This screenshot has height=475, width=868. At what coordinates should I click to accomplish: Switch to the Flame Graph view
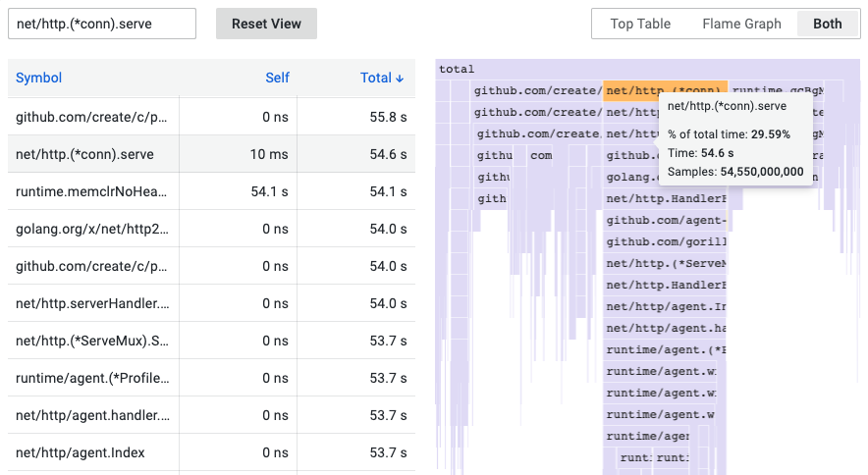coord(741,24)
